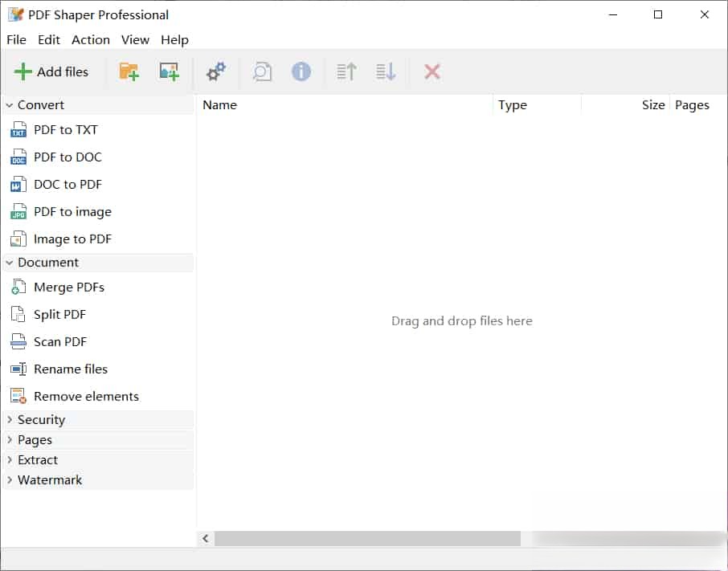The image size is (728, 571).
Task: Open the View menu
Action: 135,40
